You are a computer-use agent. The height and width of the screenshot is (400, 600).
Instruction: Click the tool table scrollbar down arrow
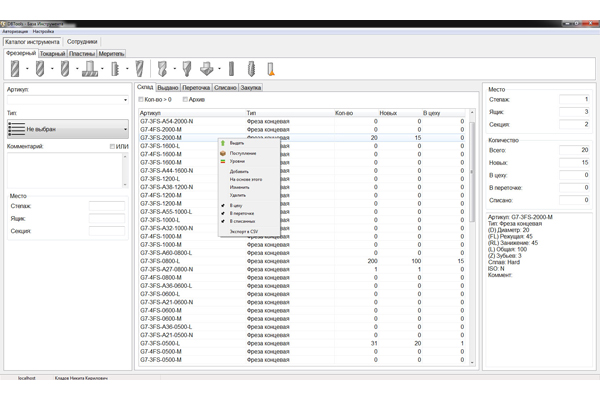472,362
